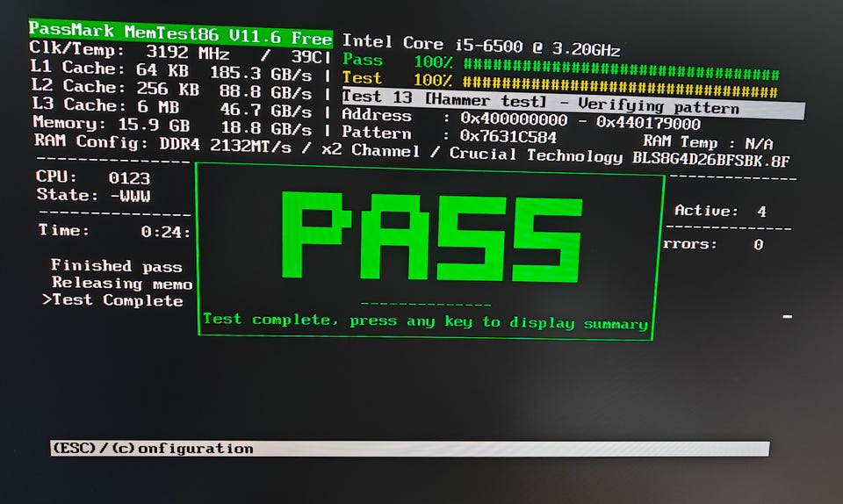Click the Pass 100% percentage label

pyautogui.click(x=433, y=62)
